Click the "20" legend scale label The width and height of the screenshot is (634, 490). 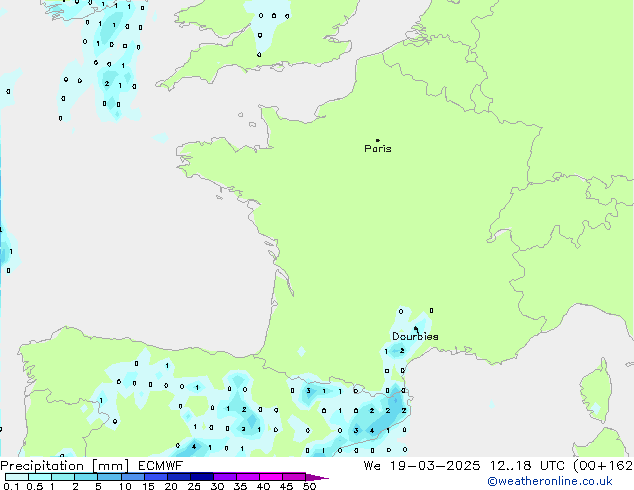click(x=171, y=486)
